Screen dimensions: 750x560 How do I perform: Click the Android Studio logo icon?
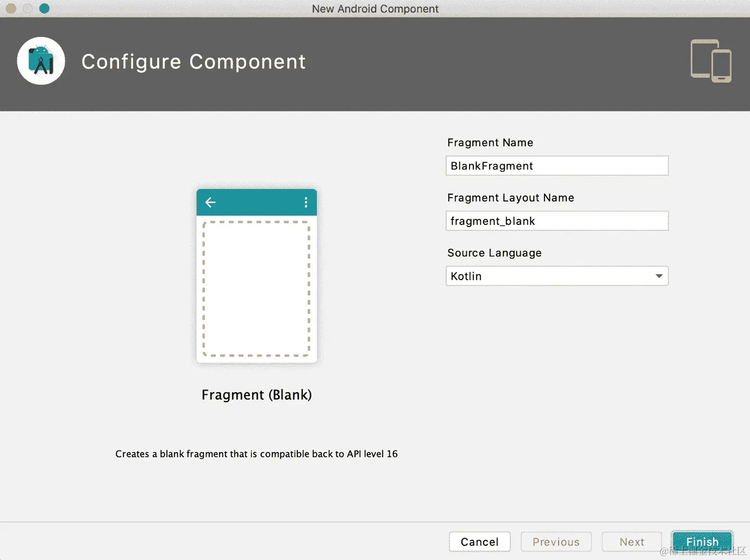(x=41, y=61)
